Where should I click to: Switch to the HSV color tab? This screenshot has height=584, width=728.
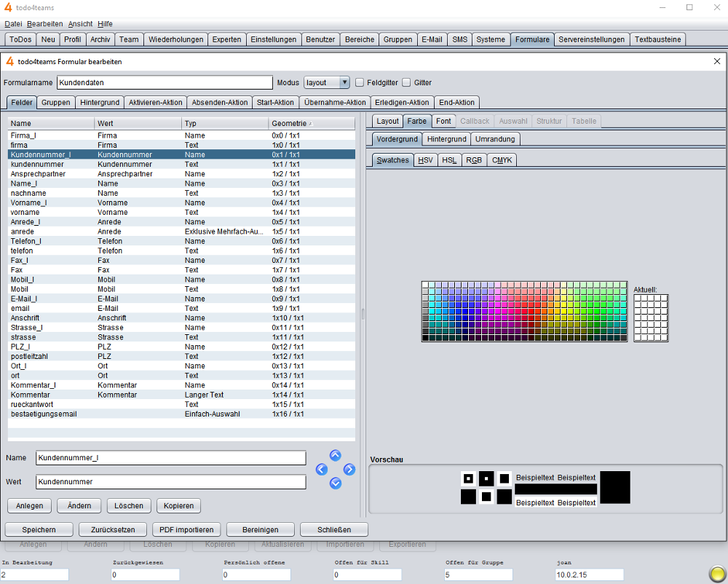[425, 160]
